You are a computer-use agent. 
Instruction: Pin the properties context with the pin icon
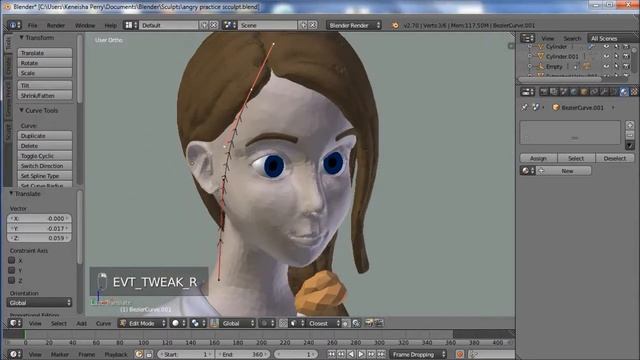click(x=524, y=107)
